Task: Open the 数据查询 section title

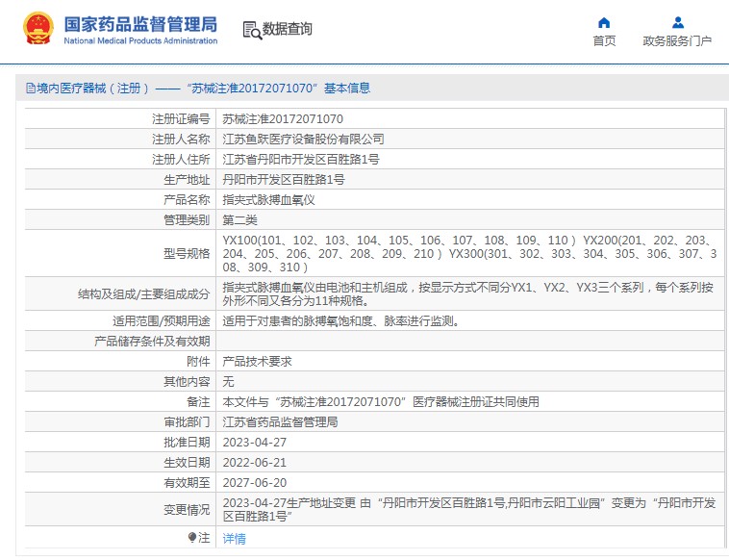Action: pos(287,29)
